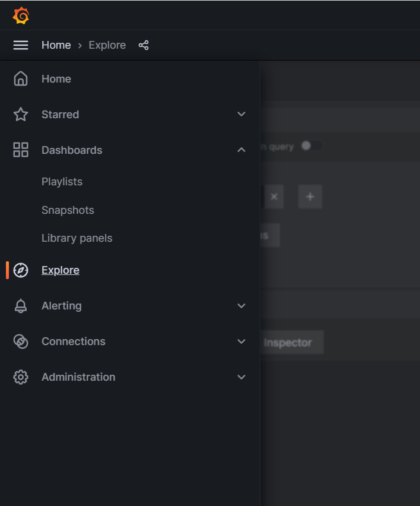Collapse the Dashboards section chevron
420x506 pixels.
coord(241,150)
